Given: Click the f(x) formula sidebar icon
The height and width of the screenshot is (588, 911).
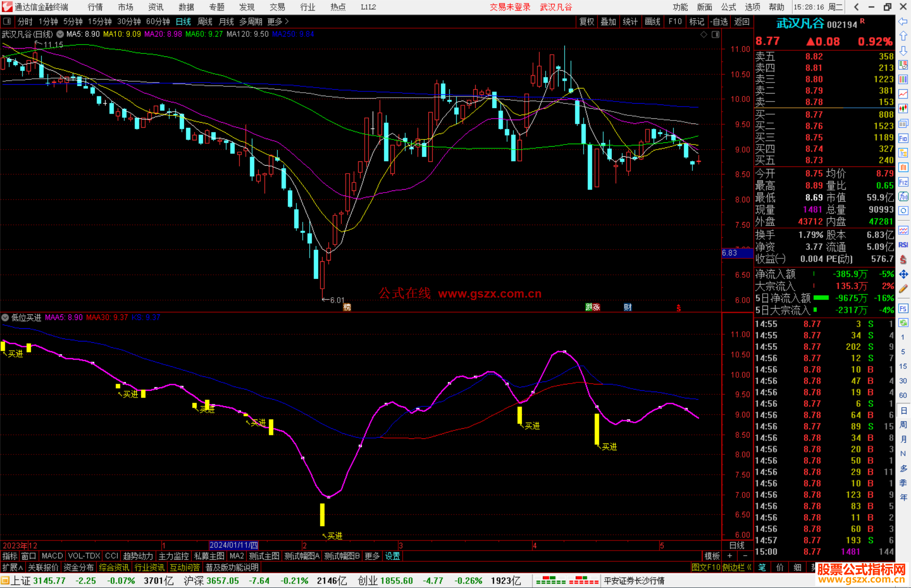Looking at the screenshot, I should tap(903, 196).
